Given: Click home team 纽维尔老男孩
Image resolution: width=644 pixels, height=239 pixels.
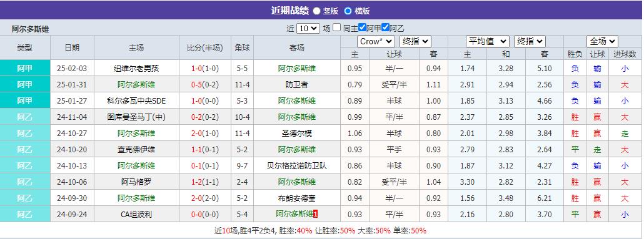Looking at the screenshot, I should pos(136,69).
